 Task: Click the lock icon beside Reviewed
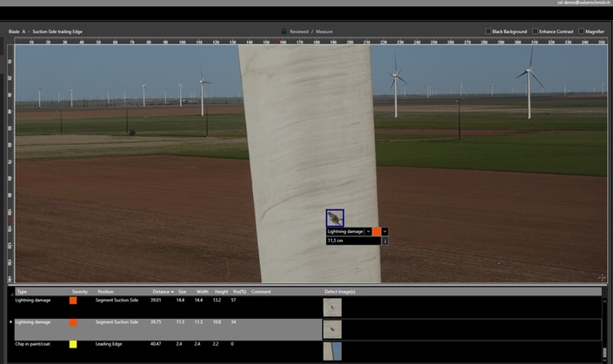tap(283, 31)
